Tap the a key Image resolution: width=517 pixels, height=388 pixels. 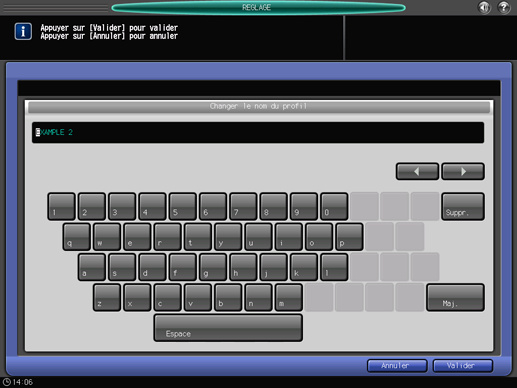[92, 267]
